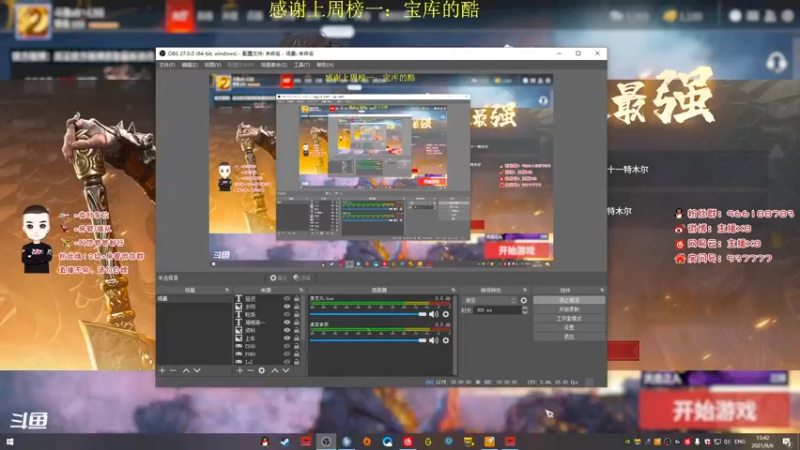This screenshot has width=800, height=450.
Task: Pop out the scenes dock with its header icon
Action: pos(227,290)
